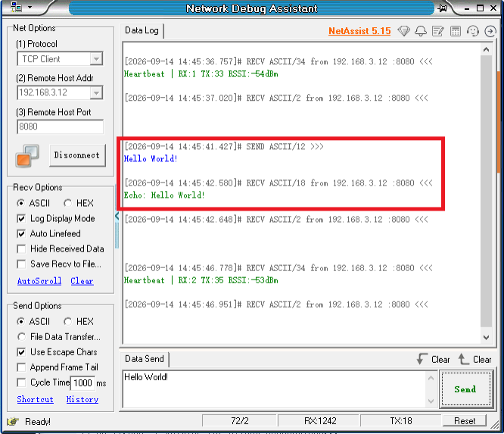Click the 72/2 status bar cell

(x=239, y=421)
